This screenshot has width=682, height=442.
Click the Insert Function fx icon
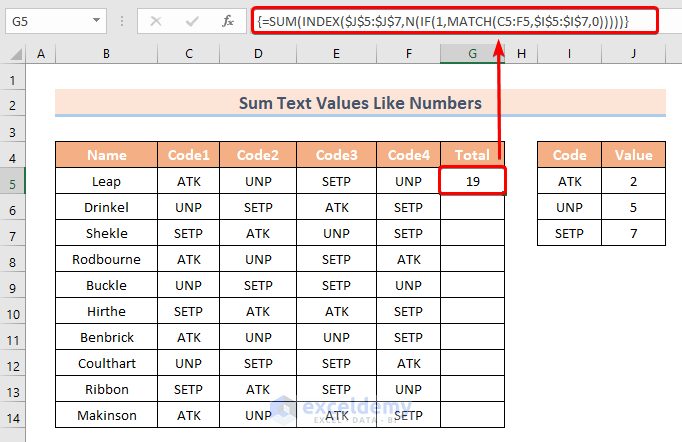coord(228,20)
